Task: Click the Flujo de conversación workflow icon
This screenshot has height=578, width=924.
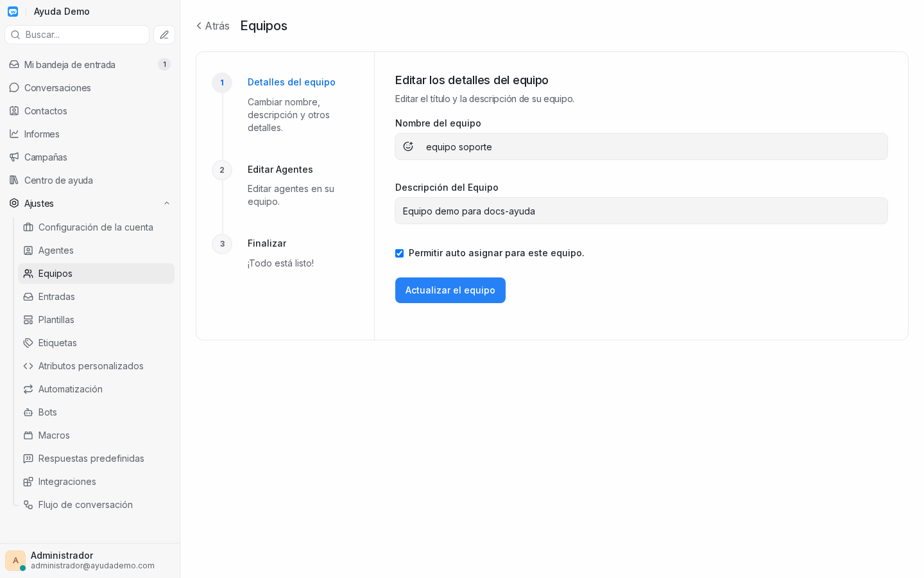Action: [28, 505]
